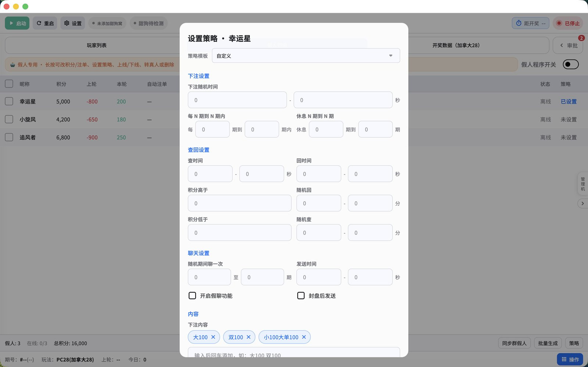Check the 封盘后发送 option
588x367 pixels.
(x=301, y=296)
